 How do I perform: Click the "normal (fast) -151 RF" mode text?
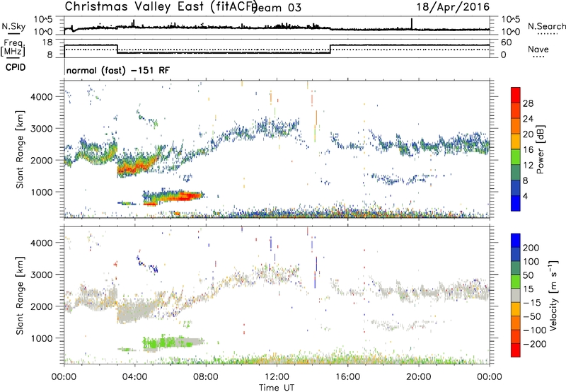click(x=117, y=71)
